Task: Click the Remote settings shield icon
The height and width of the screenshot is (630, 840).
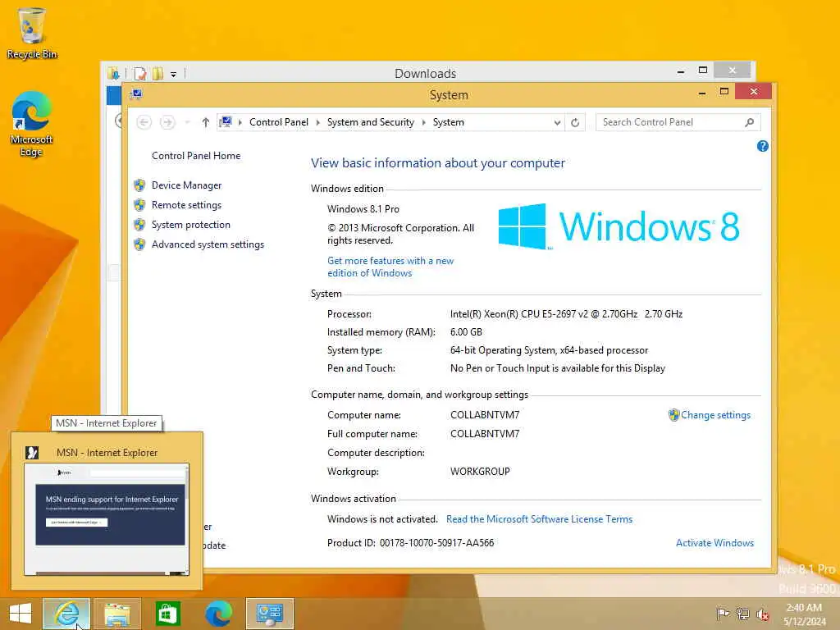Action: pyautogui.click(x=139, y=205)
